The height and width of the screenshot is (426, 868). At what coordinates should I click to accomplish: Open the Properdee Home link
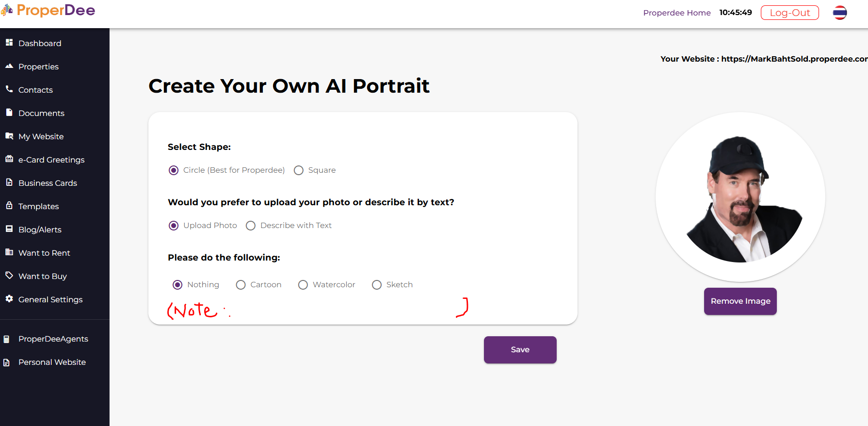(x=676, y=13)
